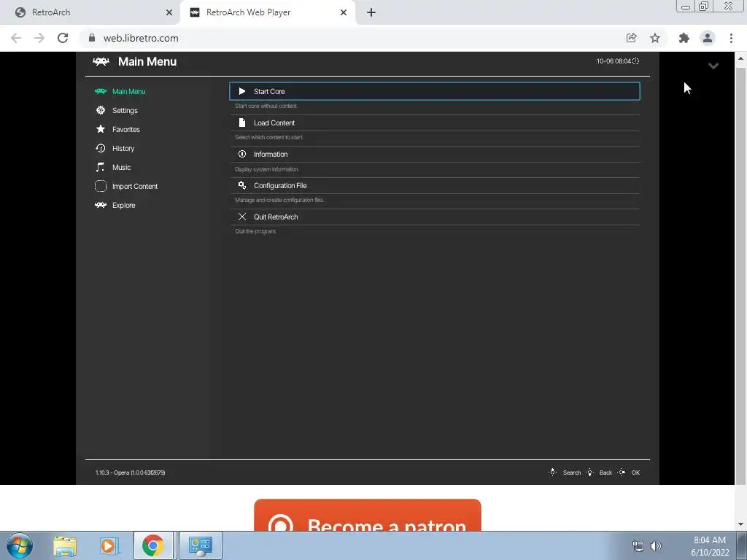
Task: Open the Settings menu entry
Action: point(125,111)
